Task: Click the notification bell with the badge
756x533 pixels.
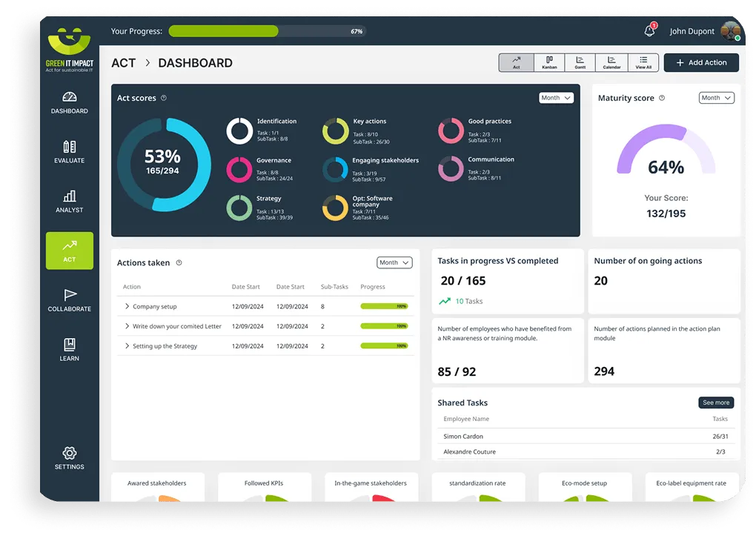Action: (x=649, y=30)
